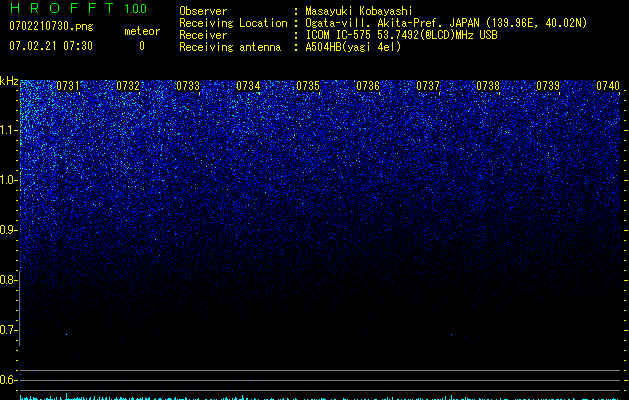Click the 0734 time marker
629x400 pixels.
point(248,86)
